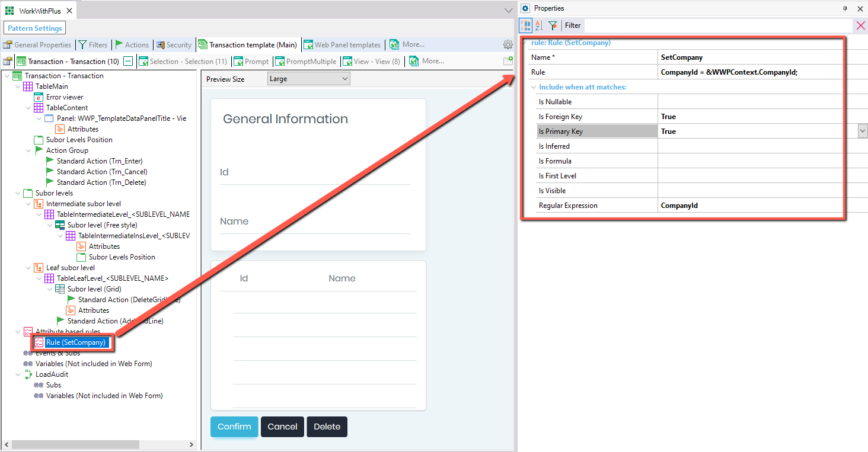Collapse the Include when att matches section

tap(532, 86)
